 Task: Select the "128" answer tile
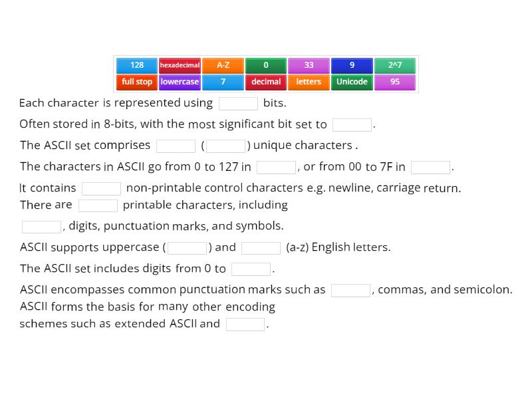tap(136, 65)
